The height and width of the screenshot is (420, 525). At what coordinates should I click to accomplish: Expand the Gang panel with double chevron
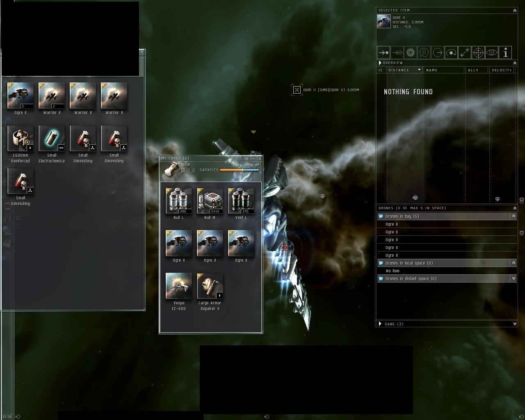click(x=515, y=324)
